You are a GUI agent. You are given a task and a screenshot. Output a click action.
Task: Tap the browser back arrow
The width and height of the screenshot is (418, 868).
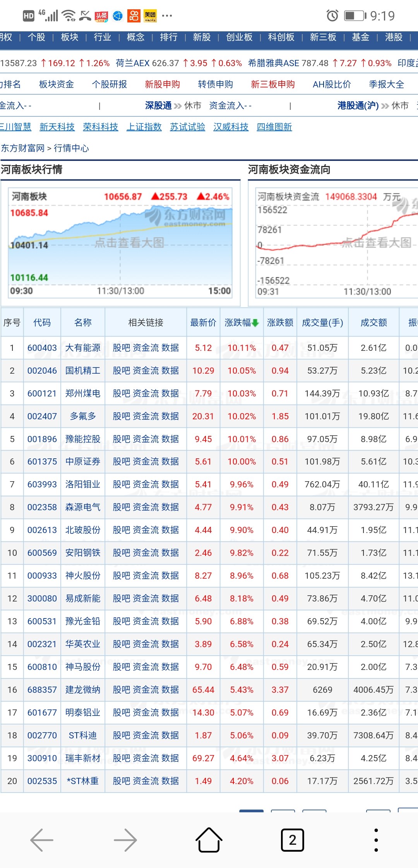point(42,840)
